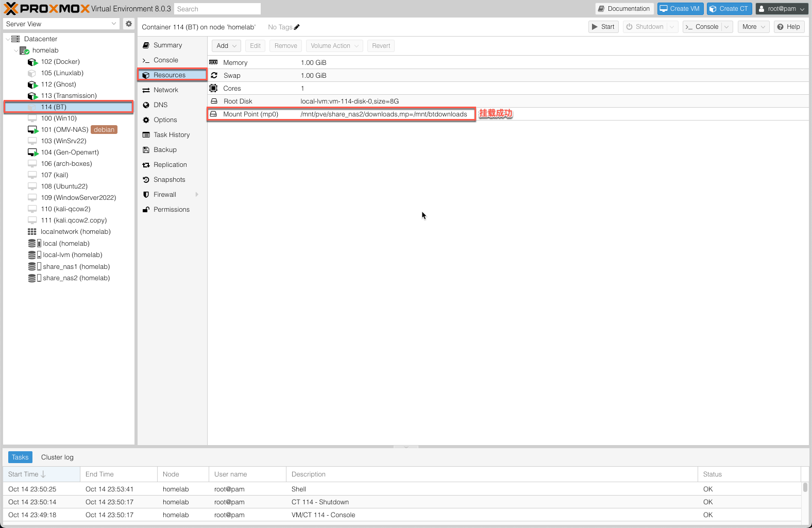Viewport: 812px width, 528px height.
Task: Select the local-lvm (homelab) storage
Action: tap(69, 255)
